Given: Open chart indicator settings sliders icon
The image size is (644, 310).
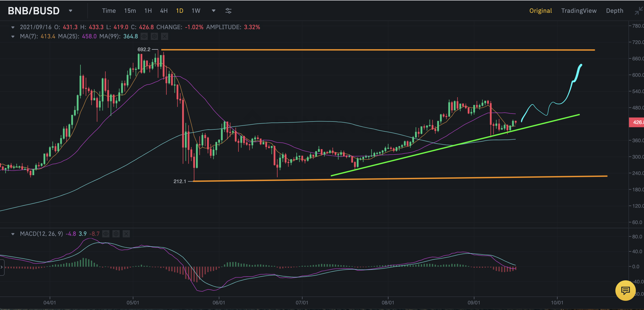Looking at the screenshot, I should click(x=228, y=11).
